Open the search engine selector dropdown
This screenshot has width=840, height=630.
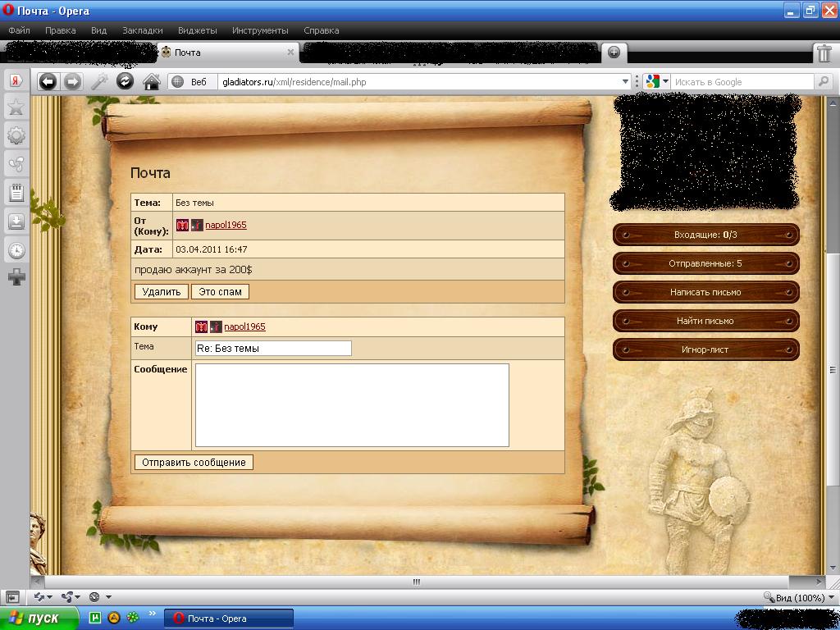coord(657,81)
